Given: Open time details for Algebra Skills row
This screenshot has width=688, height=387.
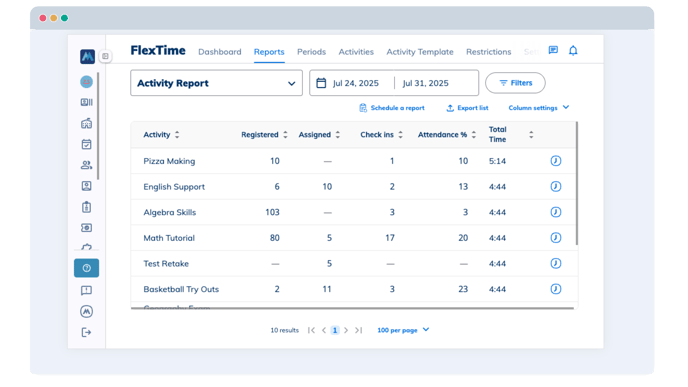Looking at the screenshot, I should coord(555,212).
